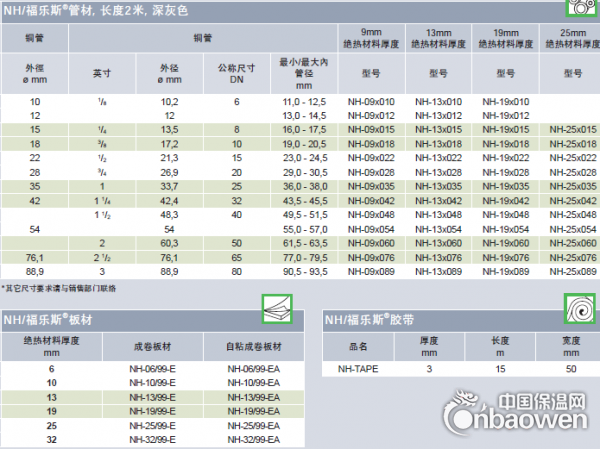
Task: Select cell NH-19x035
Action: [x=505, y=186]
